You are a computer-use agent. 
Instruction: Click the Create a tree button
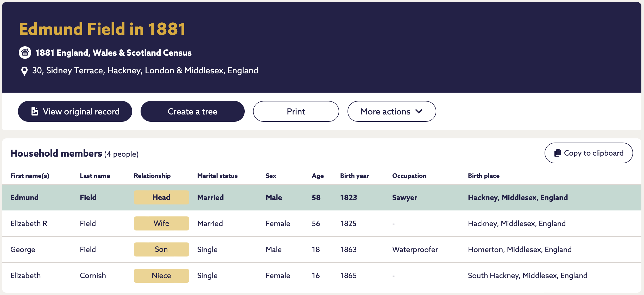192,111
